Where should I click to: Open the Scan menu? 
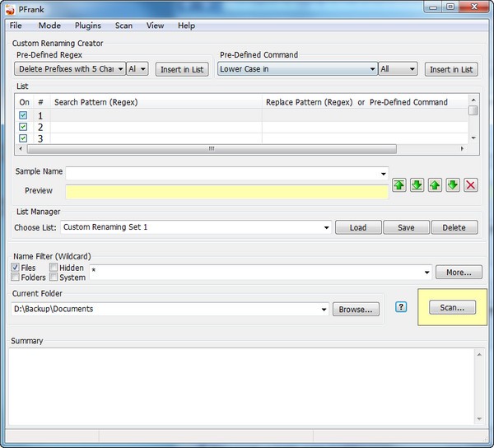[123, 26]
